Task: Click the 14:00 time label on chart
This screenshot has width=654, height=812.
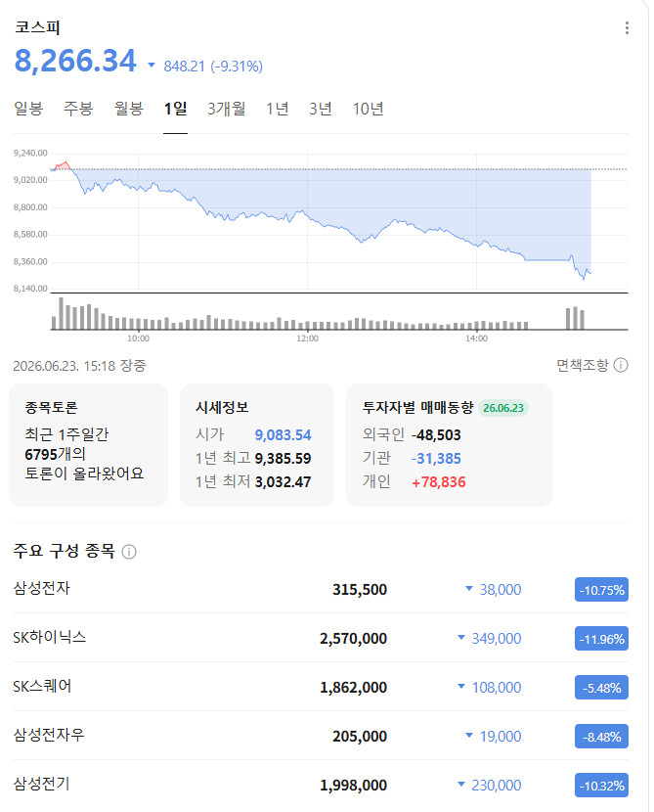Action: pyautogui.click(x=476, y=338)
